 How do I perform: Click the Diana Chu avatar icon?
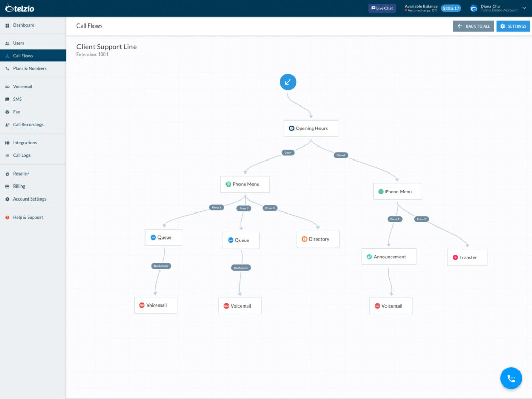point(474,8)
